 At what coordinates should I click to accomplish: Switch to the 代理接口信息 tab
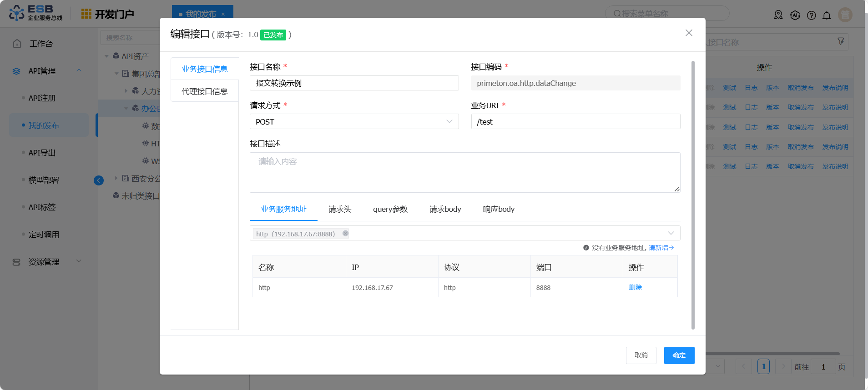[204, 91]
